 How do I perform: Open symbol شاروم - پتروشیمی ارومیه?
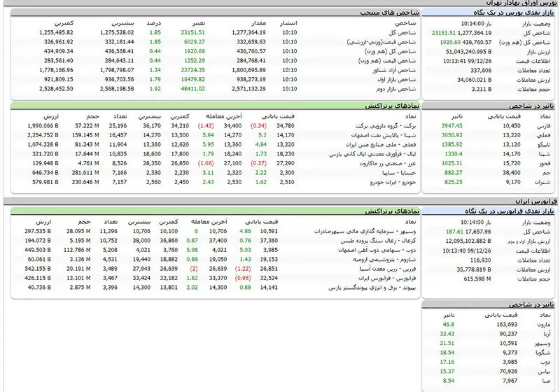(x=384, y=259)
